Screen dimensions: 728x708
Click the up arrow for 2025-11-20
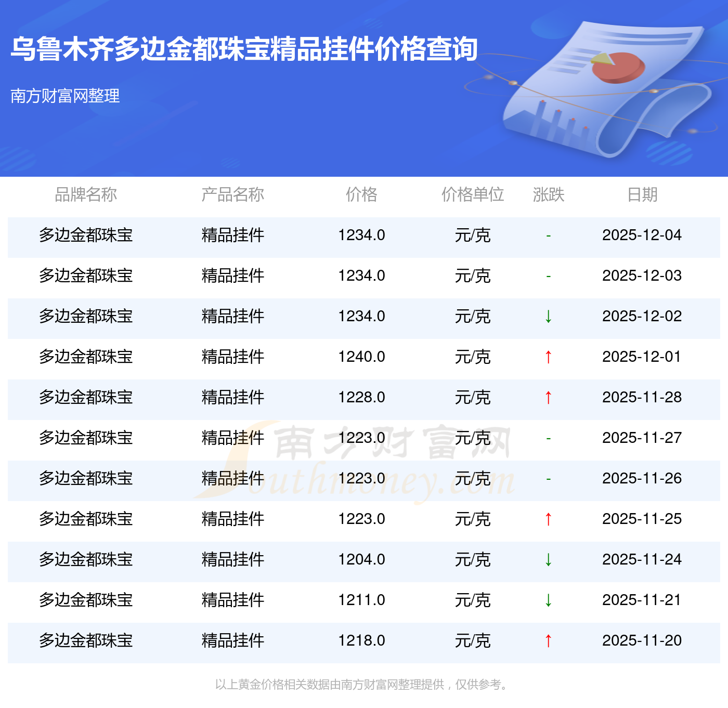548,640
